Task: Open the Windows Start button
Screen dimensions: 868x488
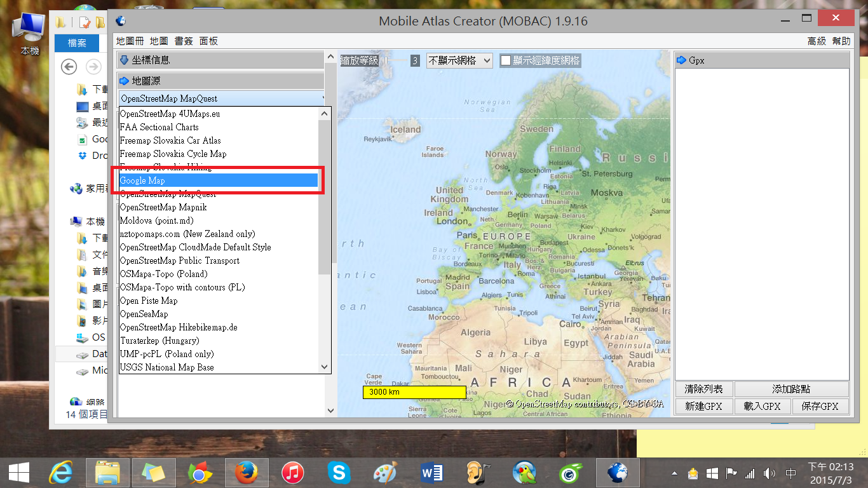Action: pos(18,473)
